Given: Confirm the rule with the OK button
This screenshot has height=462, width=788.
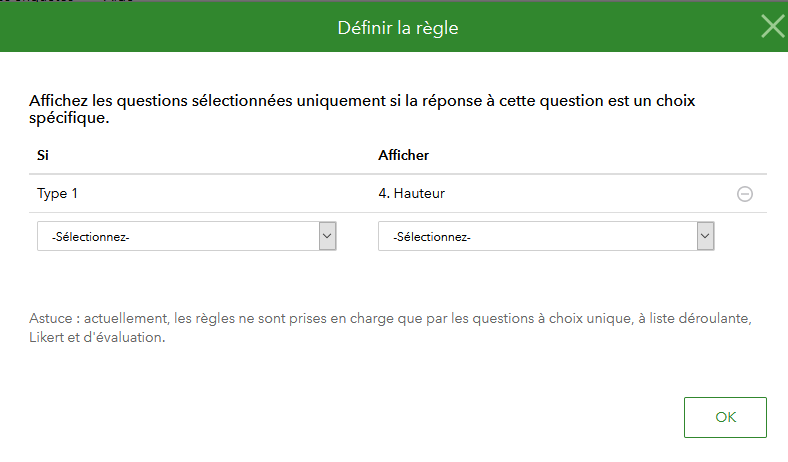Looking at the screenshot, I should click(x=725, y=417).
